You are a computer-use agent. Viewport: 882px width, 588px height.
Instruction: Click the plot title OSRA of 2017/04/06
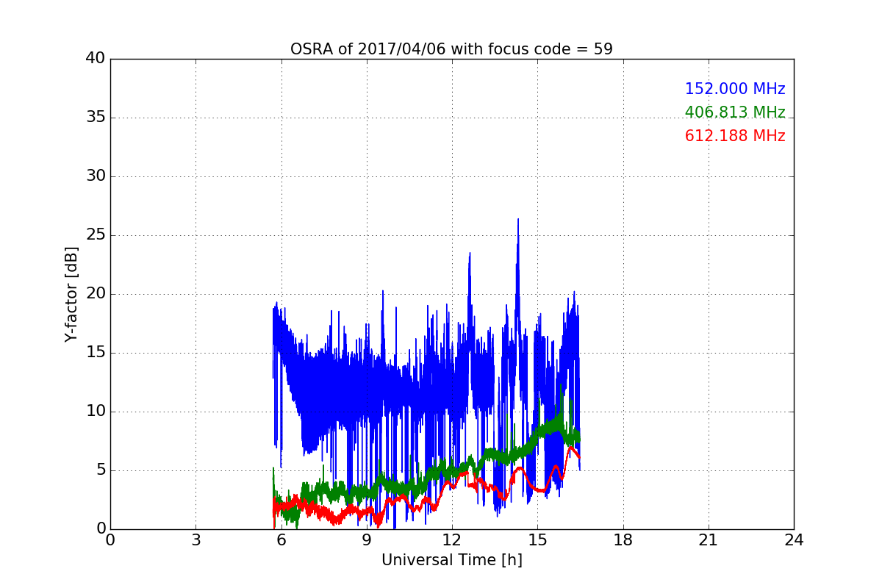pos(451,49)
